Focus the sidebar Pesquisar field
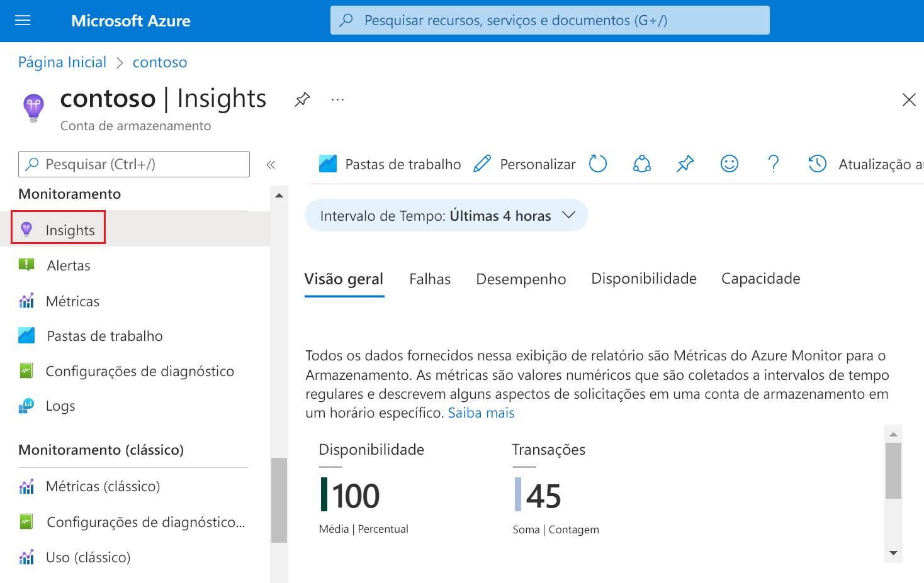This screenshot has width=924, height=583. point(134,164)
